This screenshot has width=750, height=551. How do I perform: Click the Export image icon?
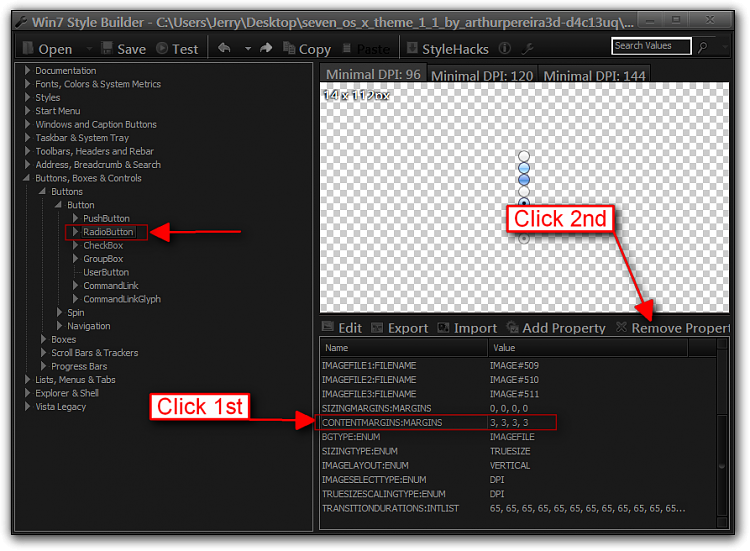pyautogui.click(x=377, y=328)
